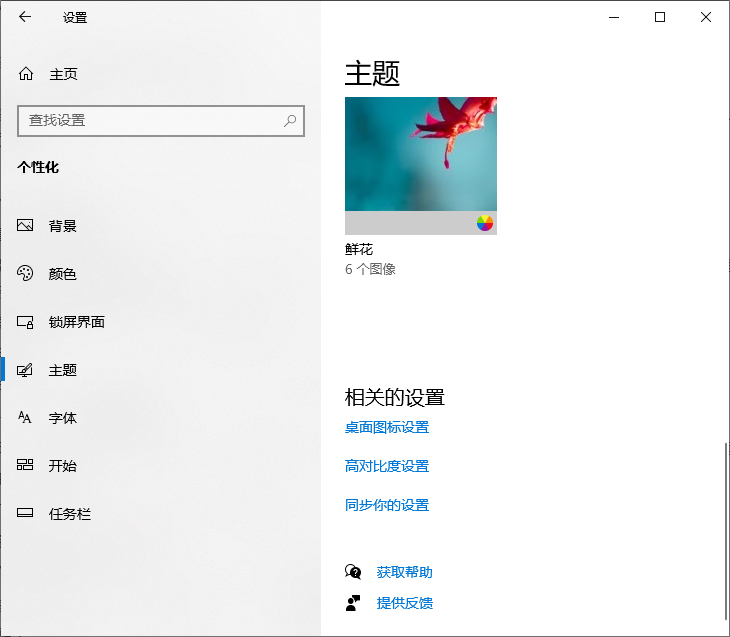Click the 获取帮助 link
The image size is (730, 637).
405,572
